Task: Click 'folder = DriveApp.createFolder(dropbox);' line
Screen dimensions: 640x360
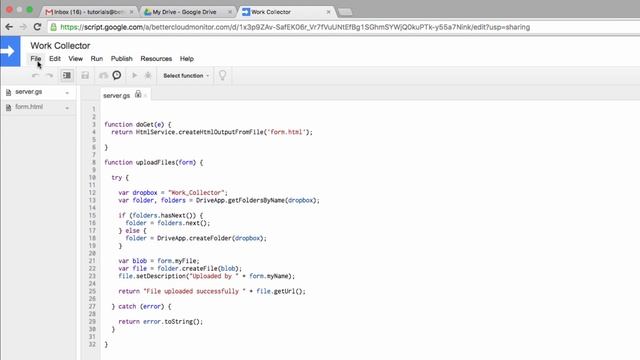Action: (x=196, y=238)
